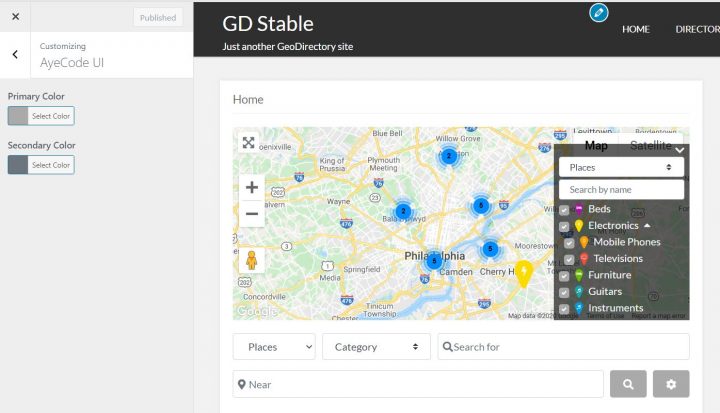Viewport: 720px width, 413px height.
Task: Click the magnifier search button
Action: click(628, 384)
